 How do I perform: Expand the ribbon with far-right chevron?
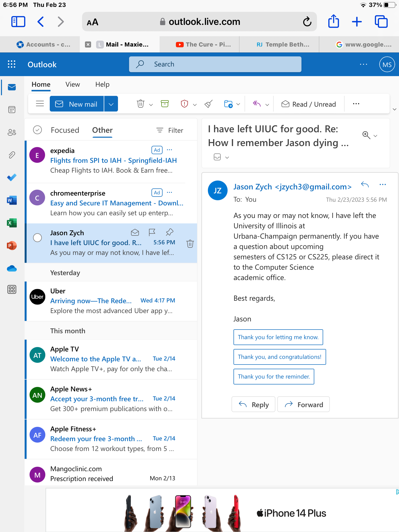[394, 109]
